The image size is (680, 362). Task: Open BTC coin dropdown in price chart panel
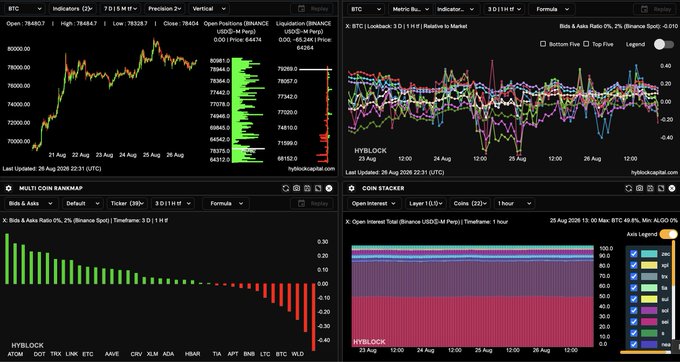[x=25, y=9]
